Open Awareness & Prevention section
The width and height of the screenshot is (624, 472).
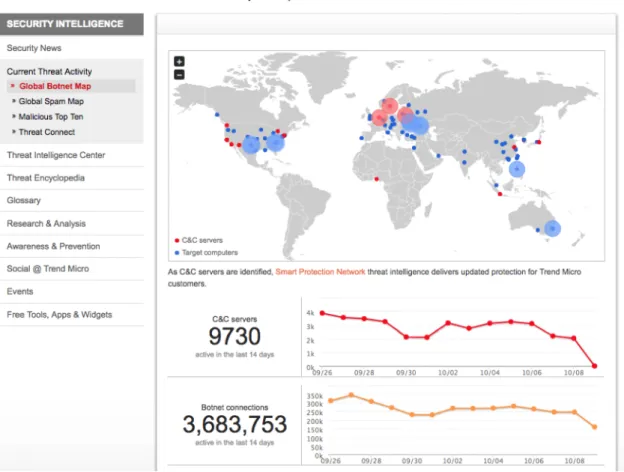pos(53,246)
